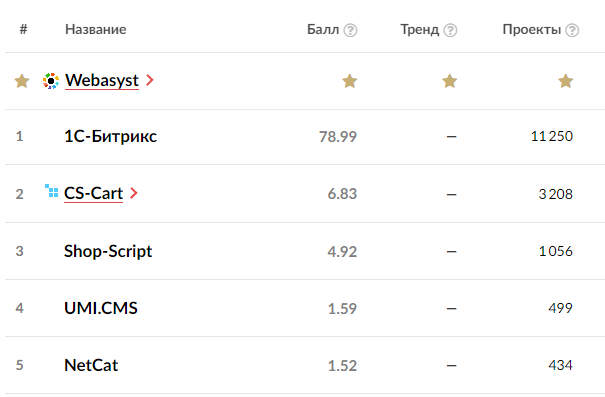
Task: Click the gold star under Тренд column
Action: (450, 81)
